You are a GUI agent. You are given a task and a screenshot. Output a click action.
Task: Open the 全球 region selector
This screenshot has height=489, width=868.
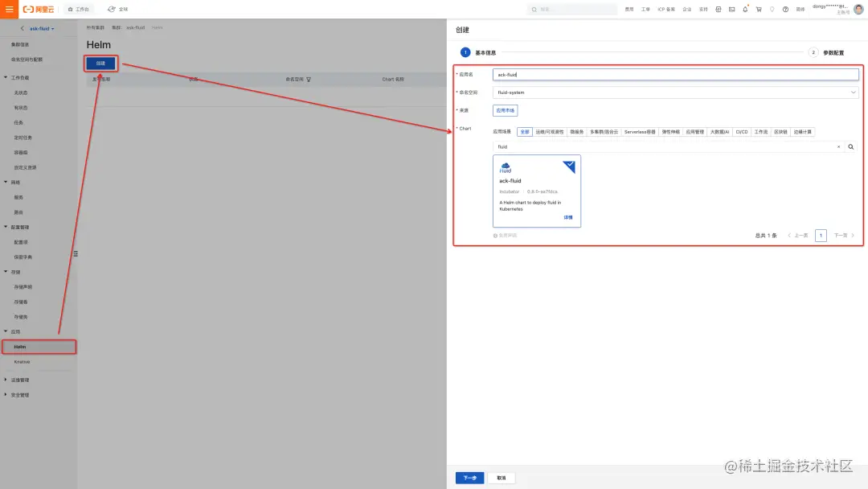[x=118, y=9]
